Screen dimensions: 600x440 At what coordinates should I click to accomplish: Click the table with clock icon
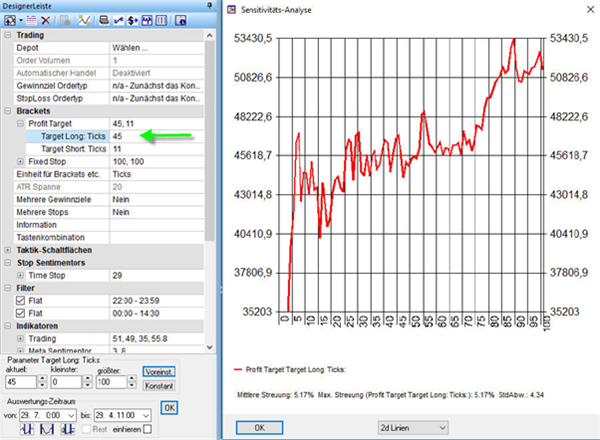click(180, 20)
